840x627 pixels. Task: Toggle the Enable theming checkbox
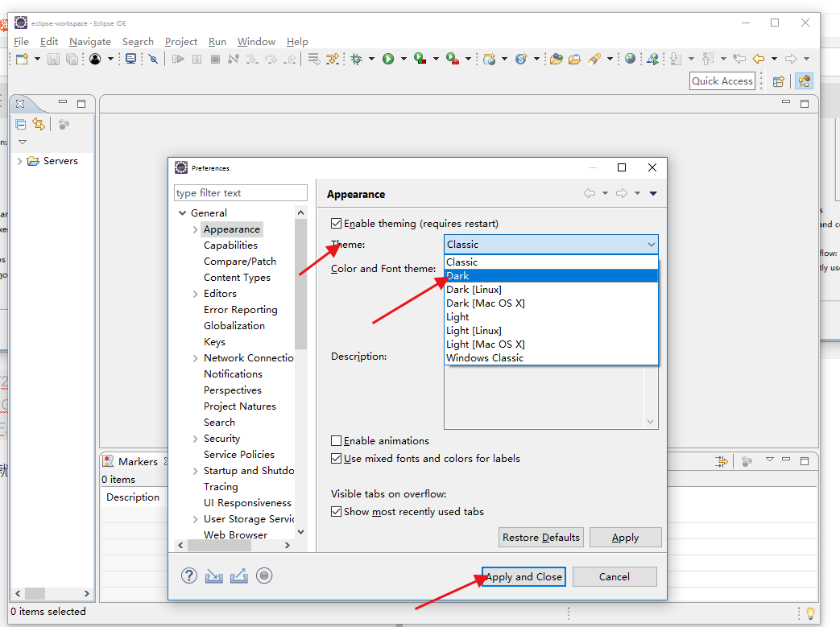(x=337, y=223)
